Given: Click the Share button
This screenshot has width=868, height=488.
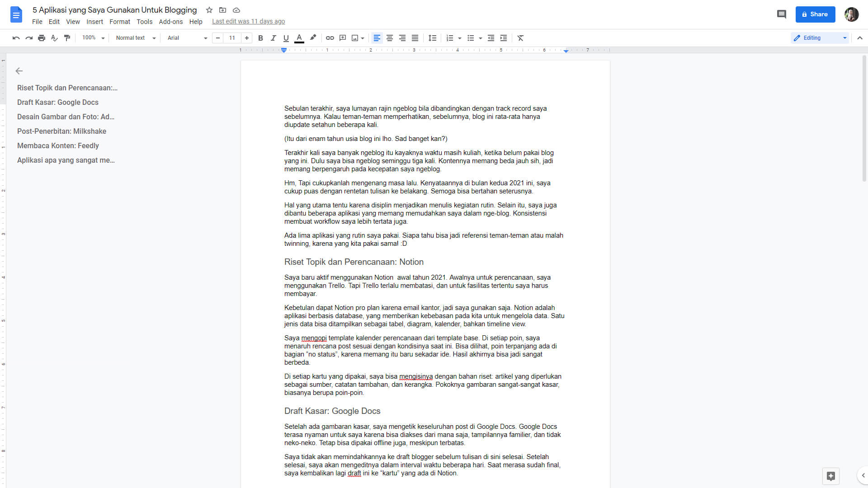Looking at the screenshot, I should point(816,14).
